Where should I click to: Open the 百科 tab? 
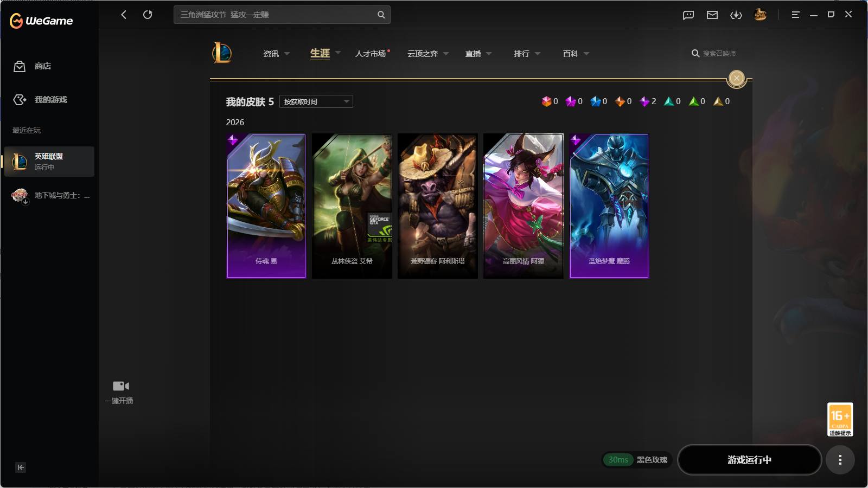pyautogui.click(x=571, y=54)
